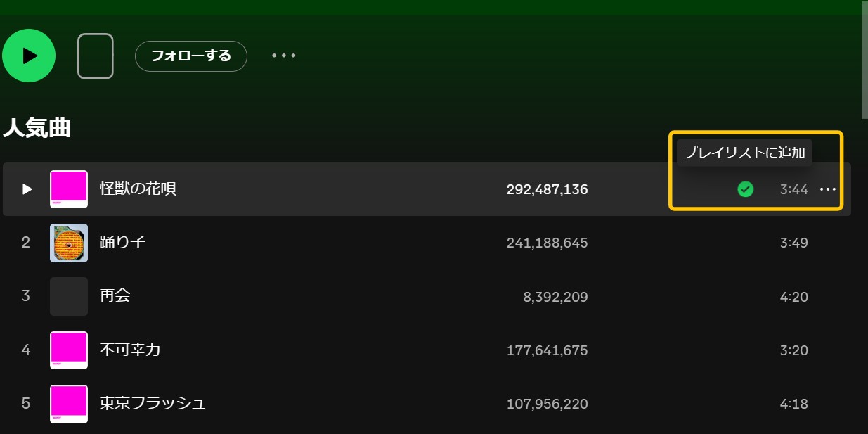Select the song title 踊り子
Image resolution: width=868 pixels, height=434 pixels.
(x=122, y=243)
